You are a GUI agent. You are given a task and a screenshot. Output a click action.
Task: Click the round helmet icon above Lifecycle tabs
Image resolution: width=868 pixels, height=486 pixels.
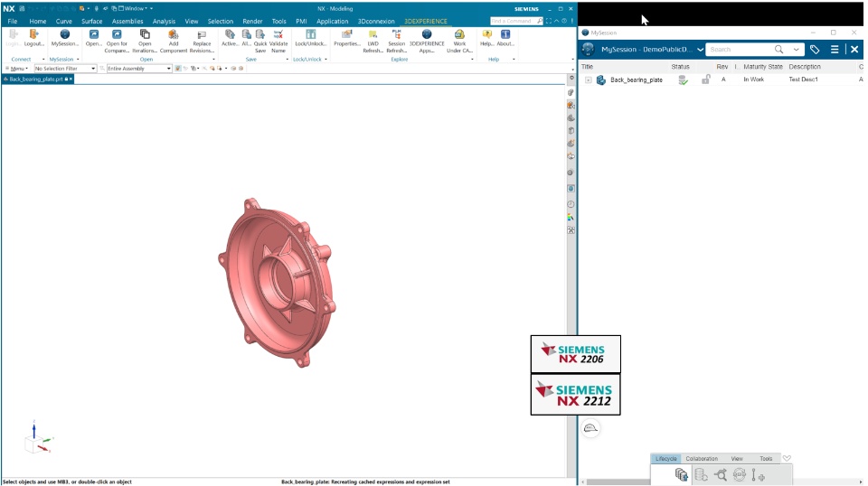[590, 428]
